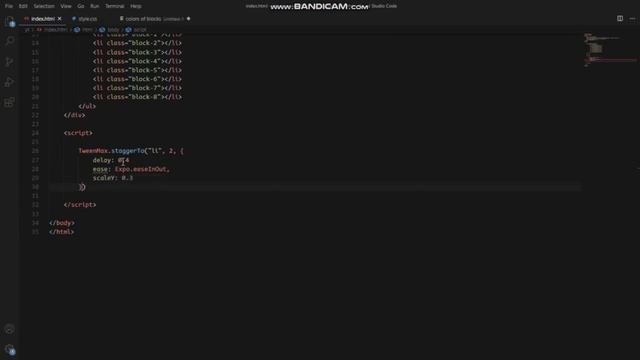This screenshot has width=640, height=360.
Task: Click the block-7 list item line
Action: 137,88
